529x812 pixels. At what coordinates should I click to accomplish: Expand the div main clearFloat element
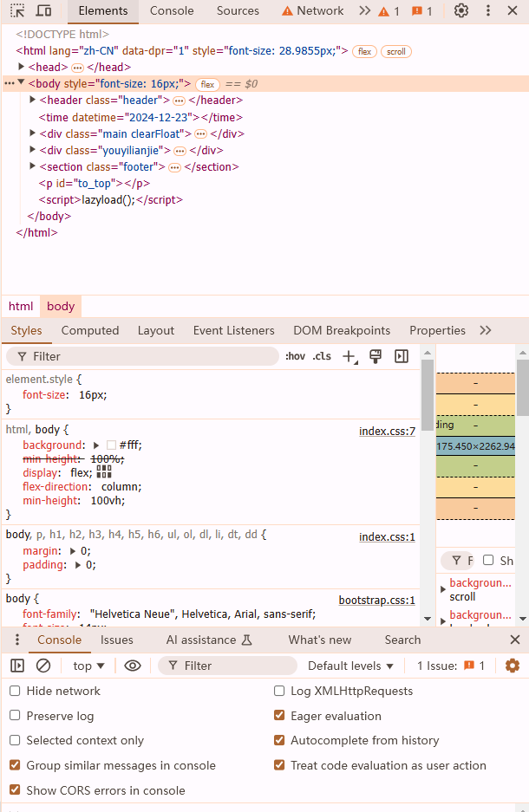click(x=32, y=133)
